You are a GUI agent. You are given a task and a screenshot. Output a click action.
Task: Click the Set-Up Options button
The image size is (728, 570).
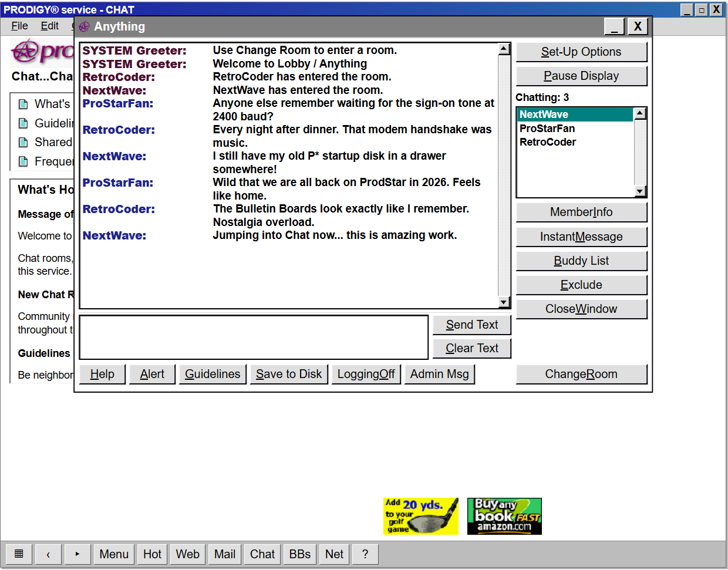[x=581, y=52]
